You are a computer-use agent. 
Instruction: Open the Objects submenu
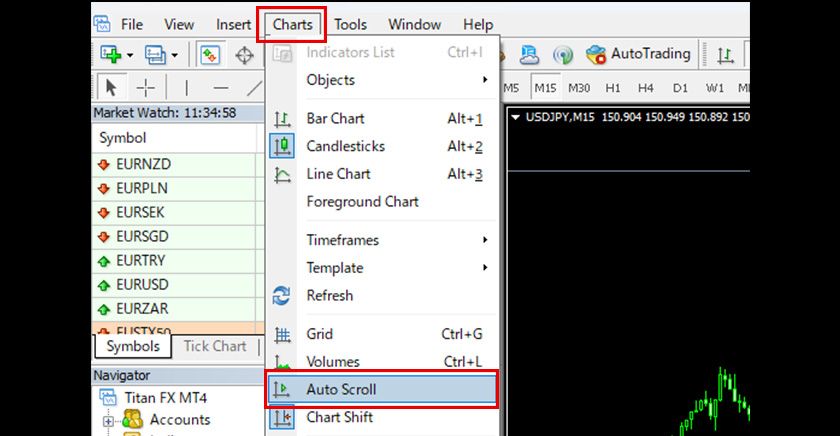point(330,80)
